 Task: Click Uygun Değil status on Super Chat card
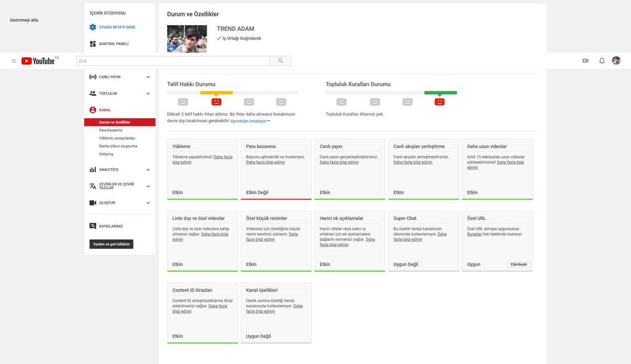406,265
